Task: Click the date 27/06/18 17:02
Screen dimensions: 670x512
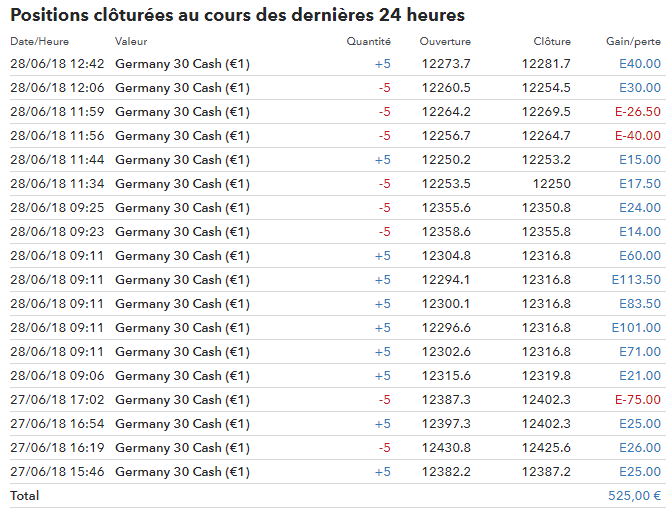Action: 57,399
